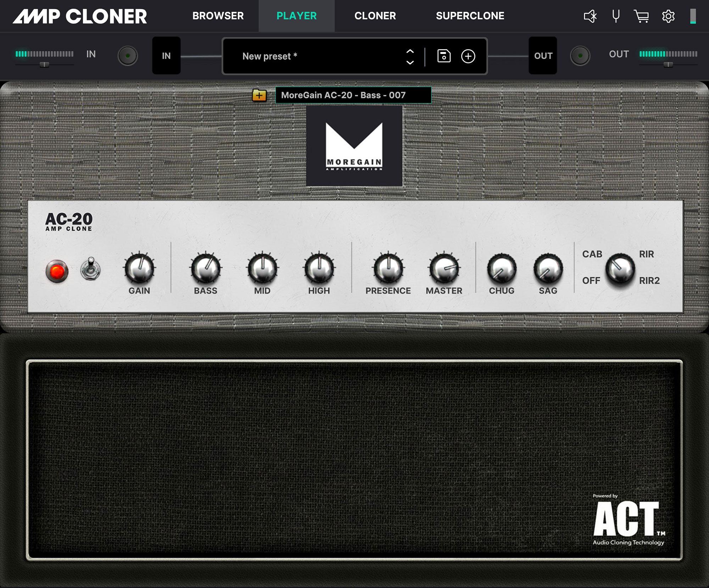
Task: Expand the preset browser dropdown
Action: 411,56
